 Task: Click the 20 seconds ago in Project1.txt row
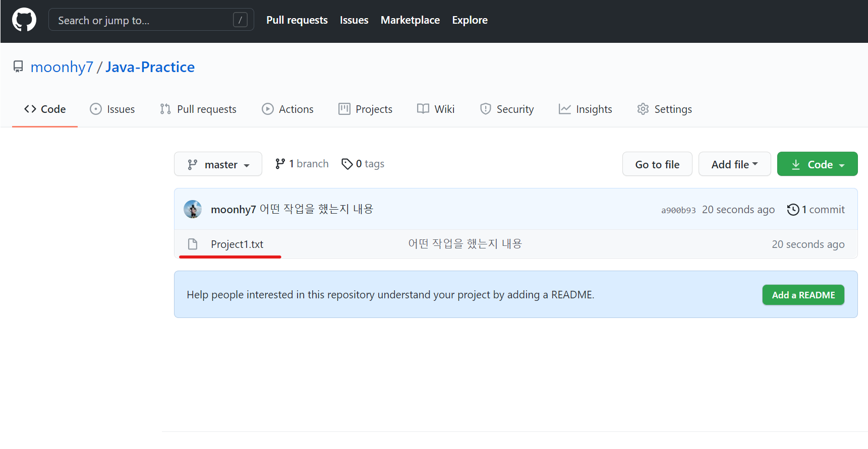[x=808, y=244]
